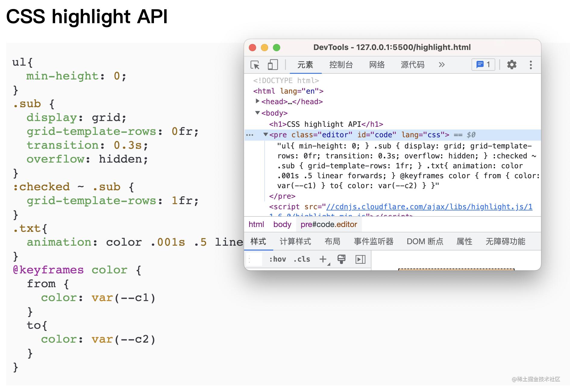Add a new style rule plus icon
The image size is (570, 392).
coord(323,259)
